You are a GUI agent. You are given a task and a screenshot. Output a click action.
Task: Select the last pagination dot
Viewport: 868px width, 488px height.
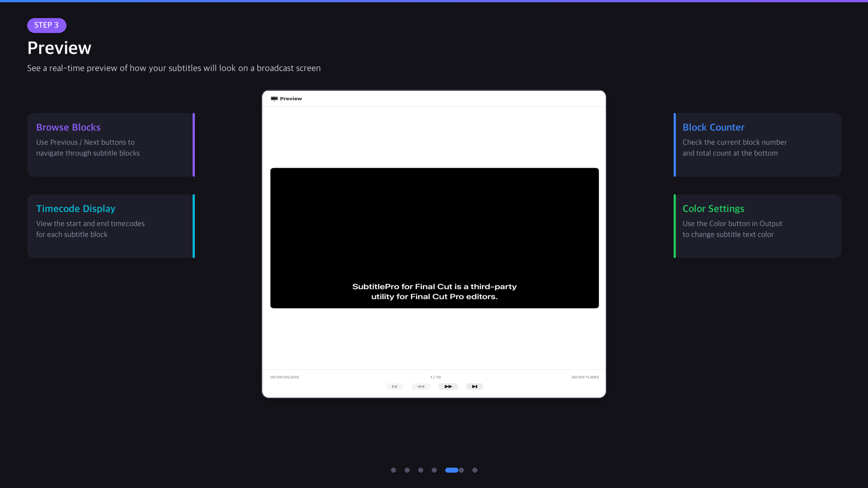pos(475,470)
